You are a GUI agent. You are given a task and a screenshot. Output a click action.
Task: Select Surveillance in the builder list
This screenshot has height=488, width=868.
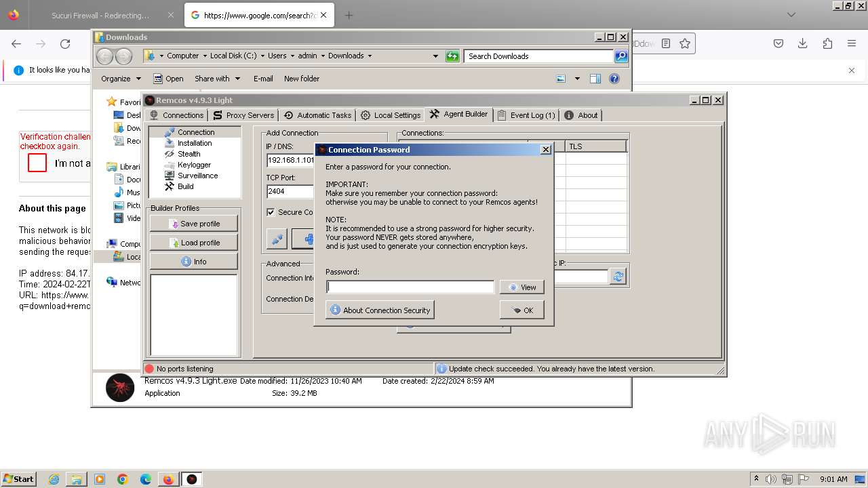click(197, 176)
